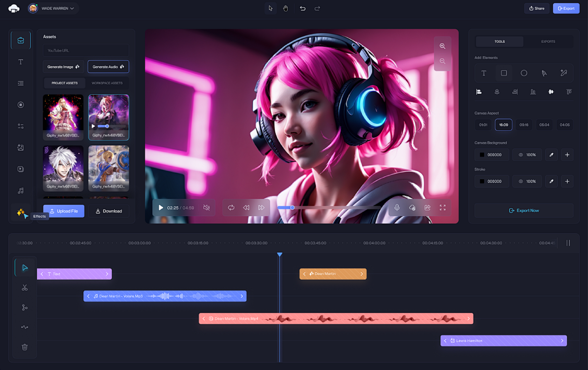
Task: Switch to Workspace Assets tab
Action: click(107, 83)
